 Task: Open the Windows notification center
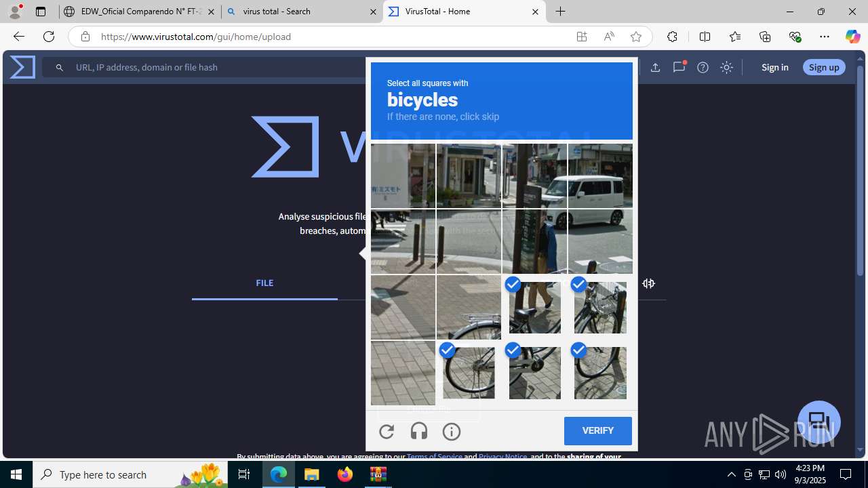pyautogui.click(x=846, y=474)
